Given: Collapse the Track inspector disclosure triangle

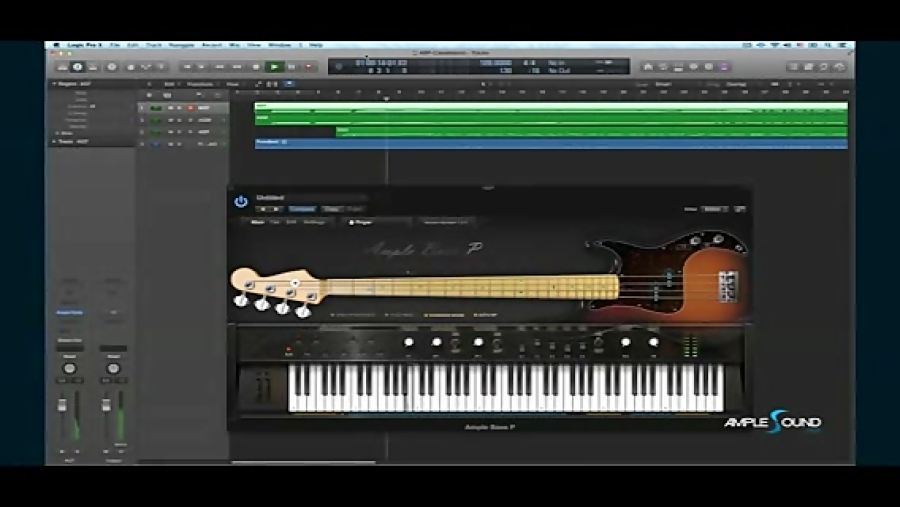Looking at the screenshot, I should (55, 141).
